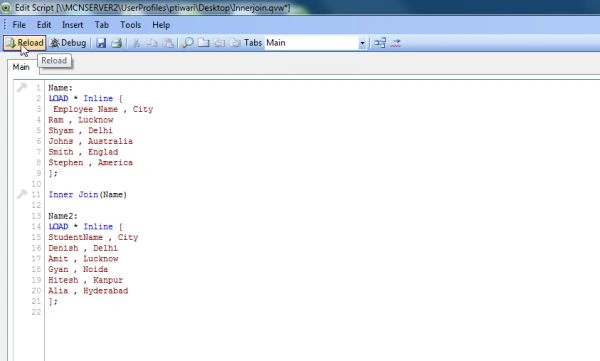Click the 'Smith , Englad' line
This screenshot has width=600, height=361.
pos(83,152)
